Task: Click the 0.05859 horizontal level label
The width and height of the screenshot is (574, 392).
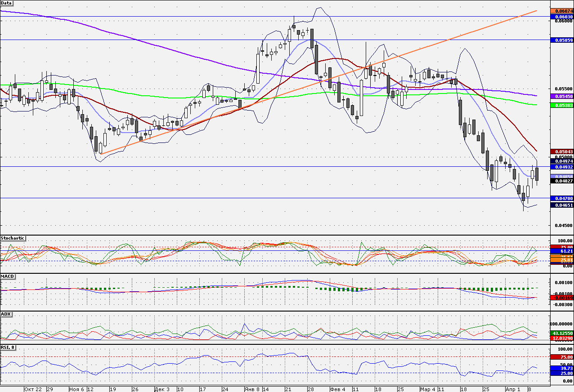Action: tap(562, 40)
